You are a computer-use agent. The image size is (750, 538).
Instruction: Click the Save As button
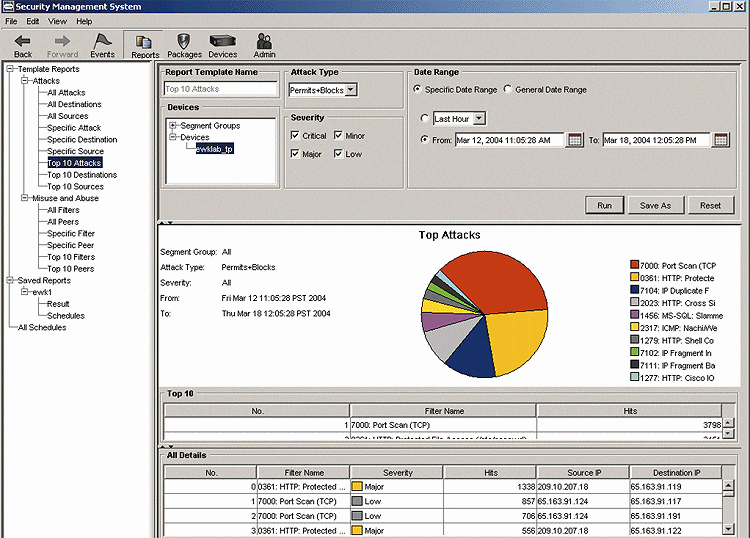tap(655, 205)
